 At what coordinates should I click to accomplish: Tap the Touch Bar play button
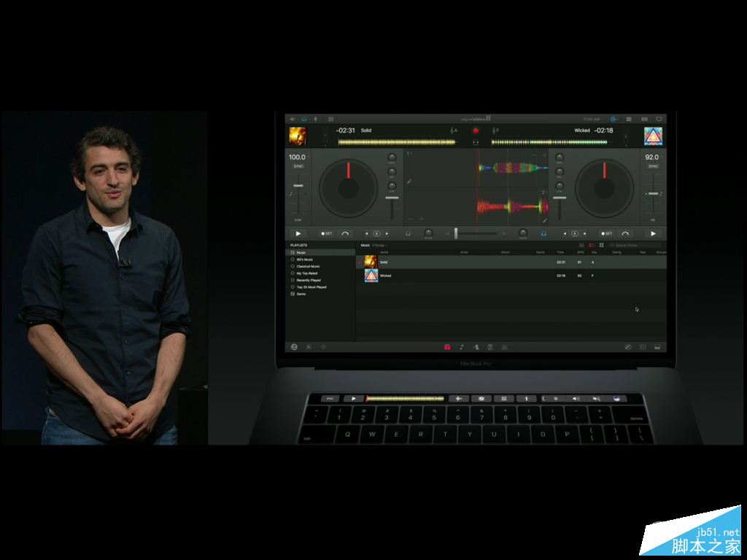tap(354, 399)
